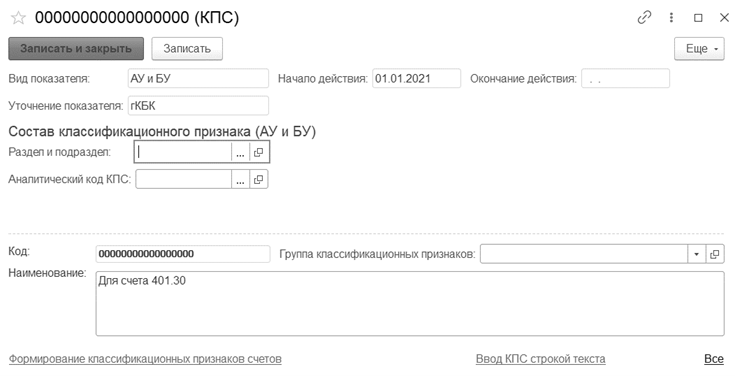Focus the Вид показателя field
Viewport: 735px width, 376px height.
tap(198, 78)
